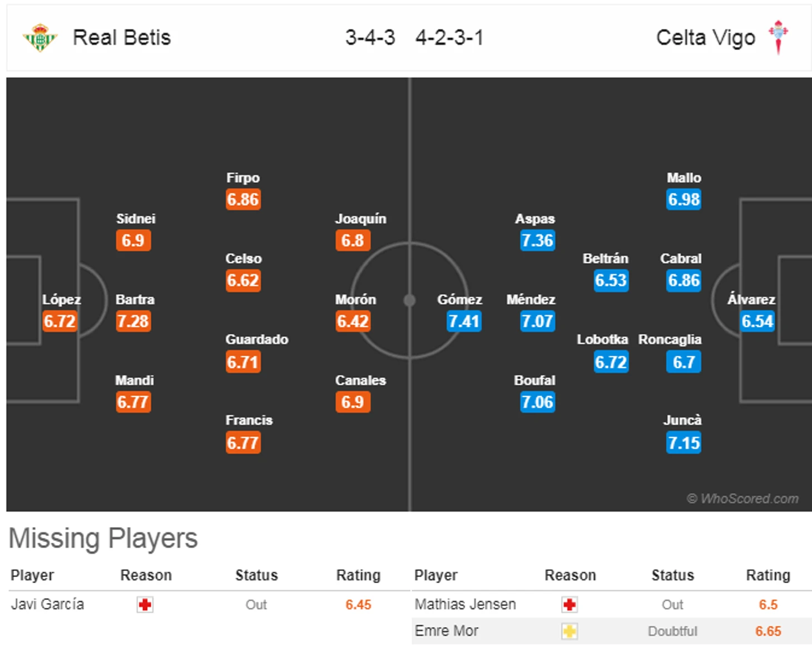This screenshot has height=651, width=812.
Task: Click Aspas's 7.36 rating badge
Action: point(537,241)
